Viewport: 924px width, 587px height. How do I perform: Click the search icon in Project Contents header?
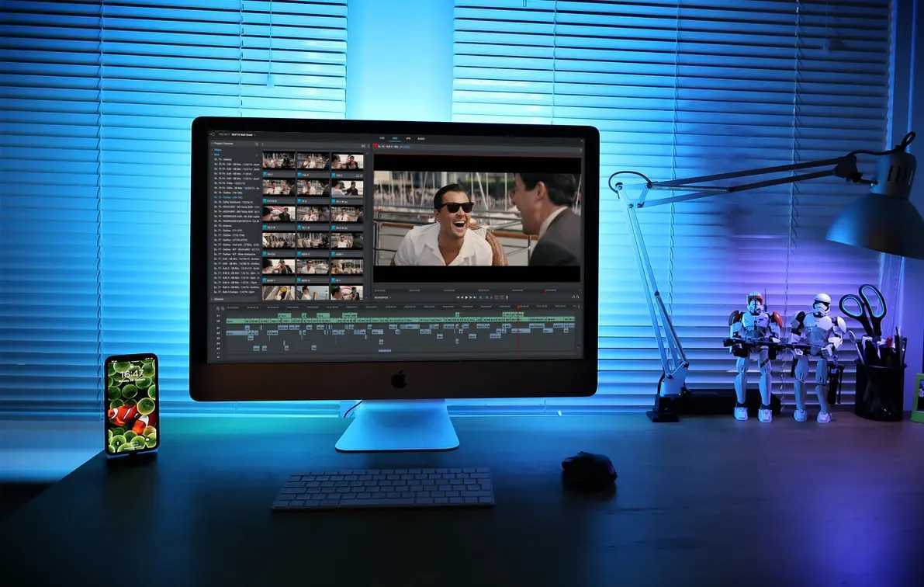(x=257, y=144)
